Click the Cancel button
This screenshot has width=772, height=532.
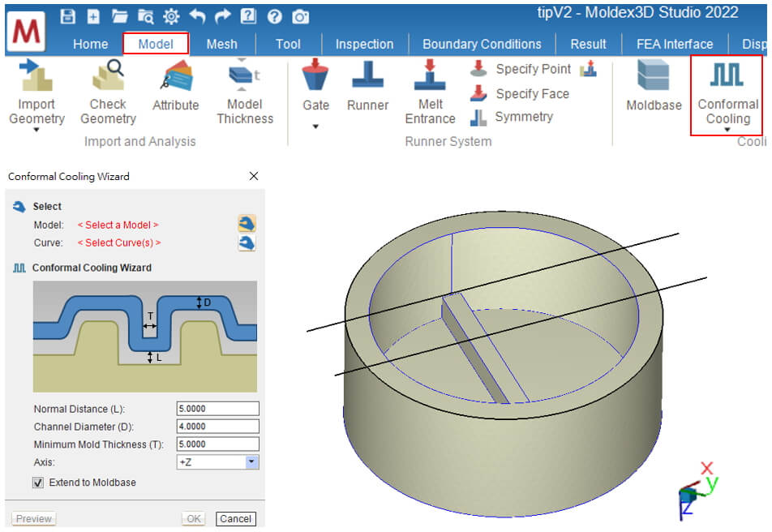(235, 519)
